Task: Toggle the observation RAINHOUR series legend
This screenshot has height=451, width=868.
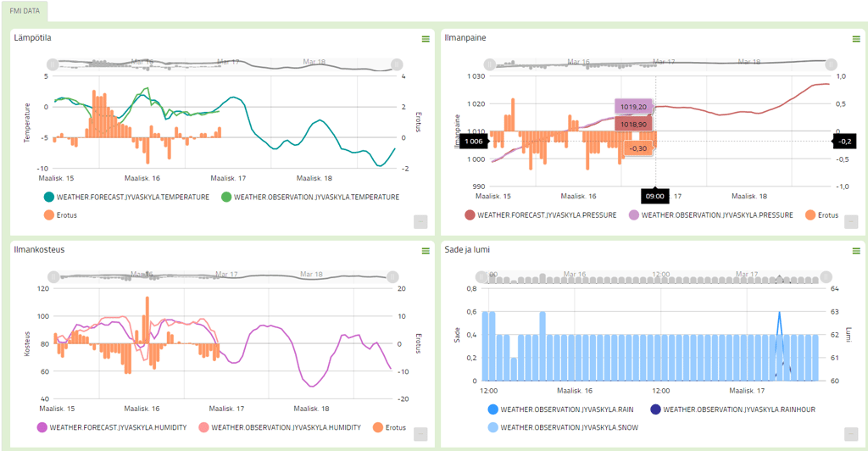Action: point(733,409)
